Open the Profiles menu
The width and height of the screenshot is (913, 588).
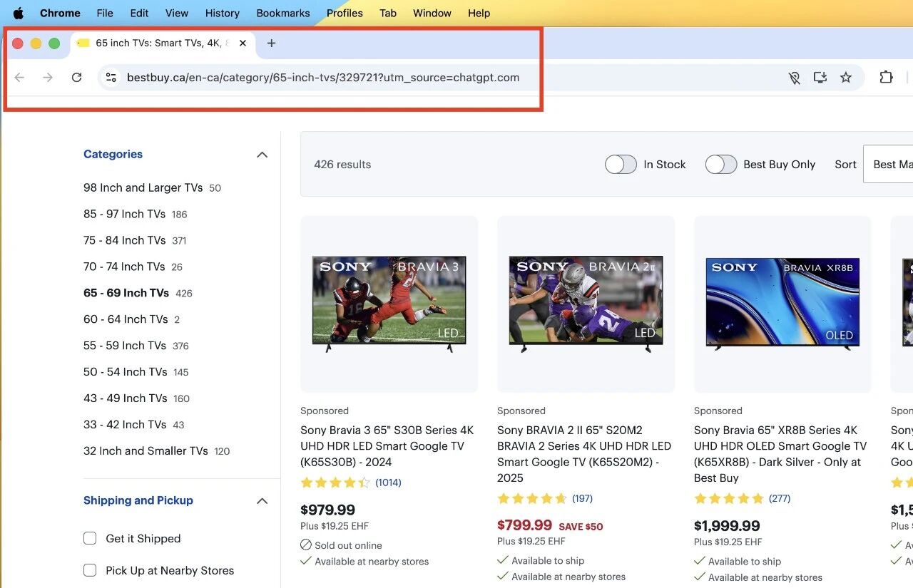pos(345,13)
